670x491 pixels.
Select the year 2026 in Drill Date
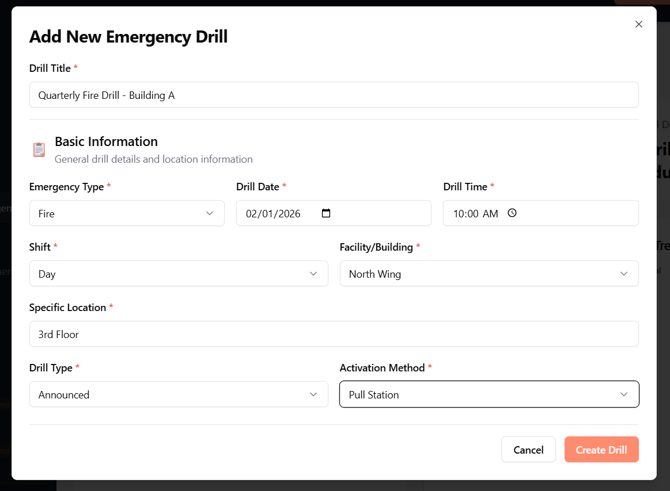point(292,214)
